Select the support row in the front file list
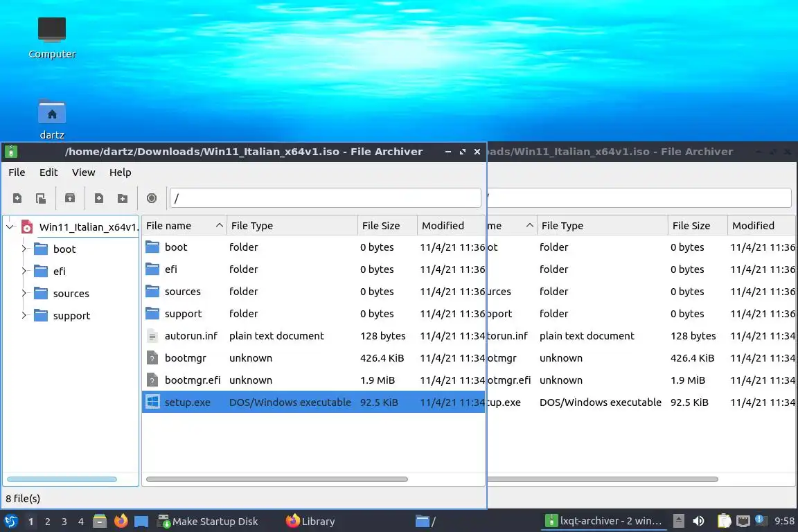This screenshot has width=798, height=532. (x=314, y=314)
